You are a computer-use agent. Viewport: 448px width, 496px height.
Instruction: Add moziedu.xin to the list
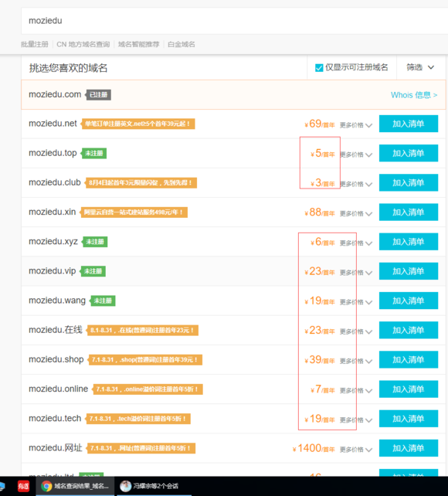coord(409,212)
